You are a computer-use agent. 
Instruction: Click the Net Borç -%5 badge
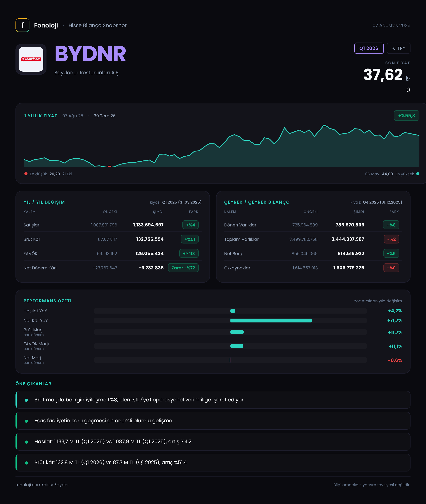pyautogui.click(x=391, y=253)
